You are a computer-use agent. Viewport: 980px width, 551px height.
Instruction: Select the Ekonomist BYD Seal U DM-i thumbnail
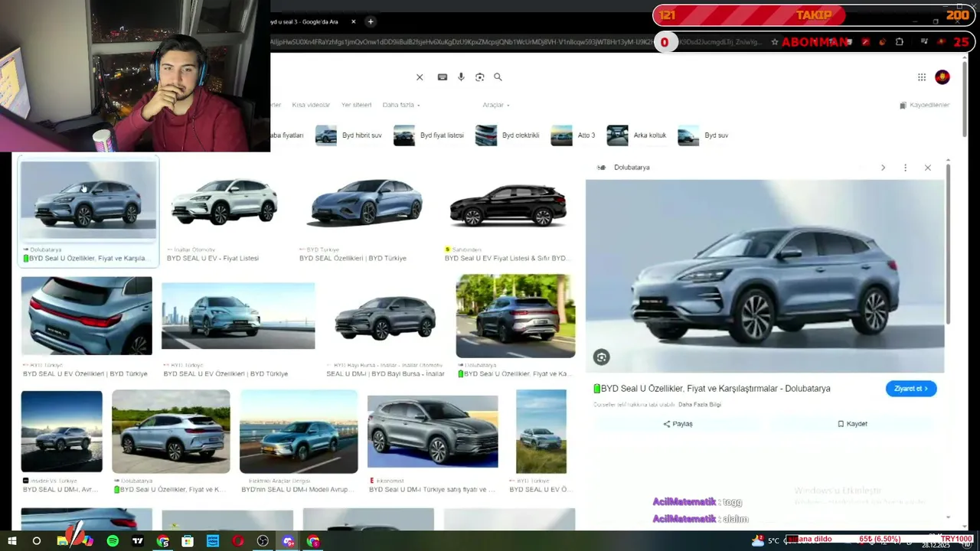click(433, 432)
